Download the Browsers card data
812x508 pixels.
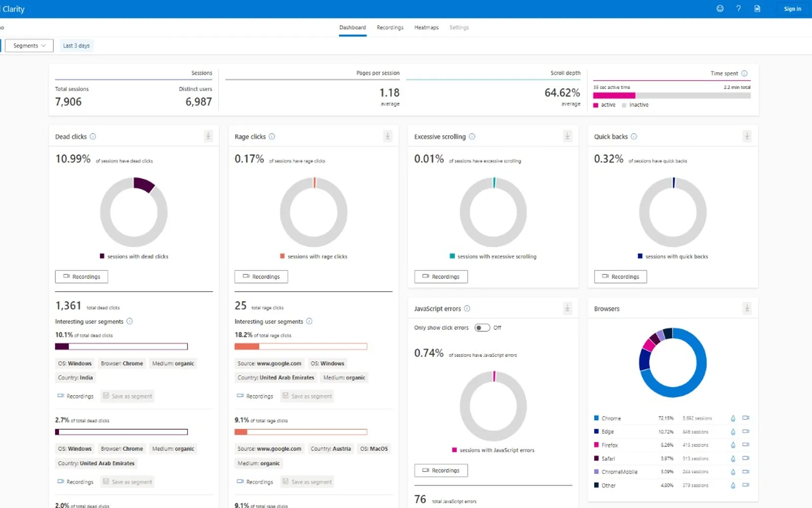747,308
